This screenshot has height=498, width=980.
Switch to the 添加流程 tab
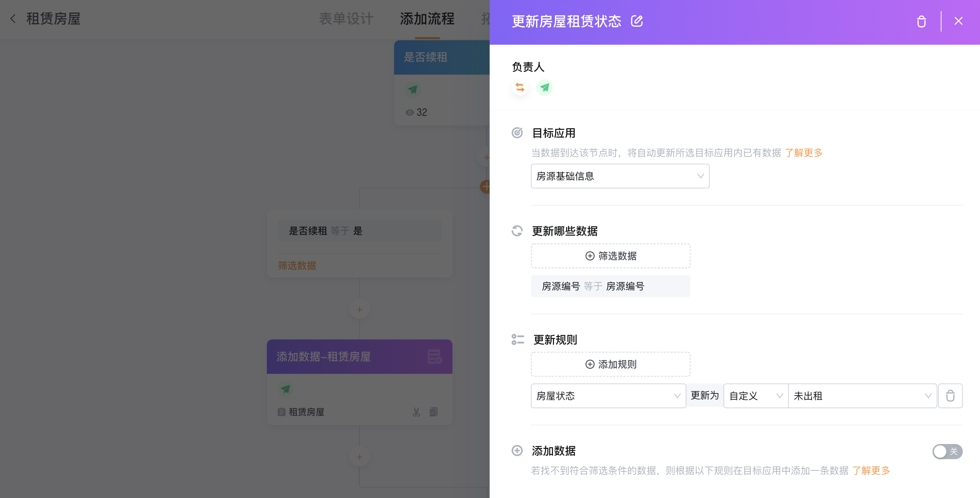[x=427, y=19]
